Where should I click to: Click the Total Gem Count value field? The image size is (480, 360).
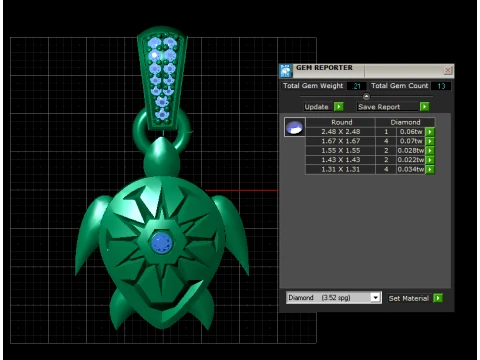coord(441,86)
